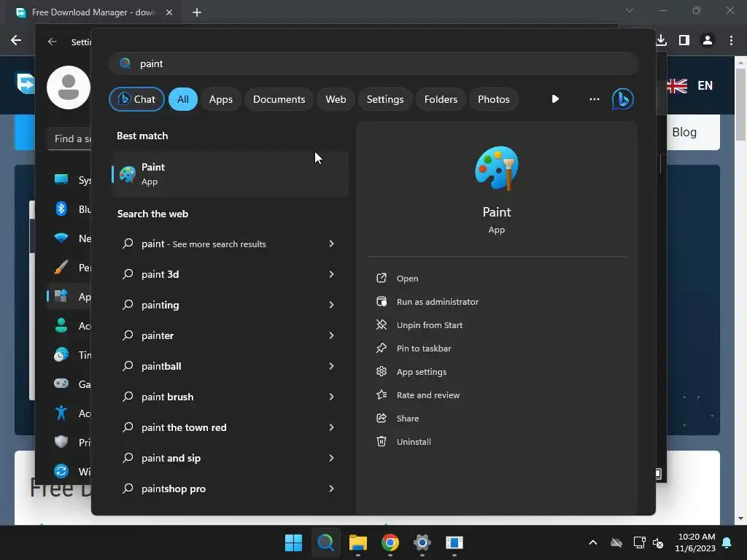
Task: Click the Network wifi icon in Settings sidebar
Action: point(61,238)
